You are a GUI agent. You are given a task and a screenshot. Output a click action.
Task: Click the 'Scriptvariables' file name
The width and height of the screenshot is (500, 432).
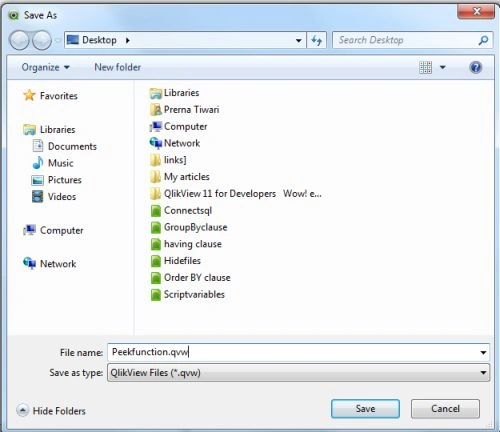(x=194, y=294)
